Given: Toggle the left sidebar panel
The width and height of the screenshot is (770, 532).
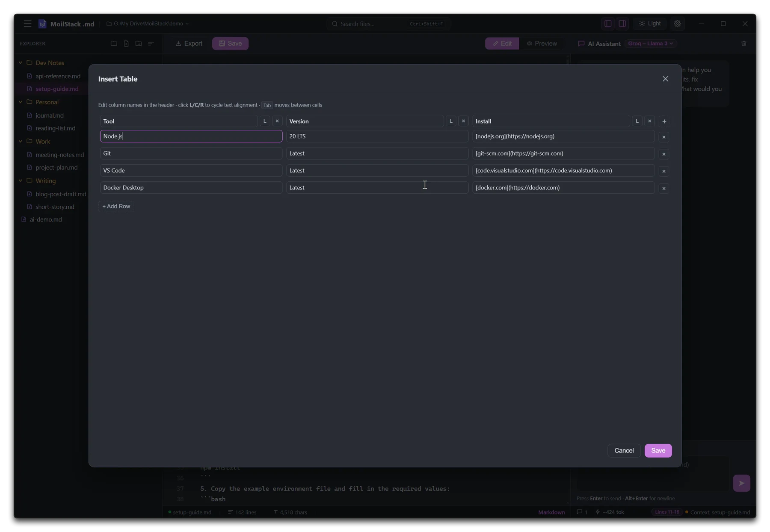Looking at the screenshot, I should click(608, 24).
